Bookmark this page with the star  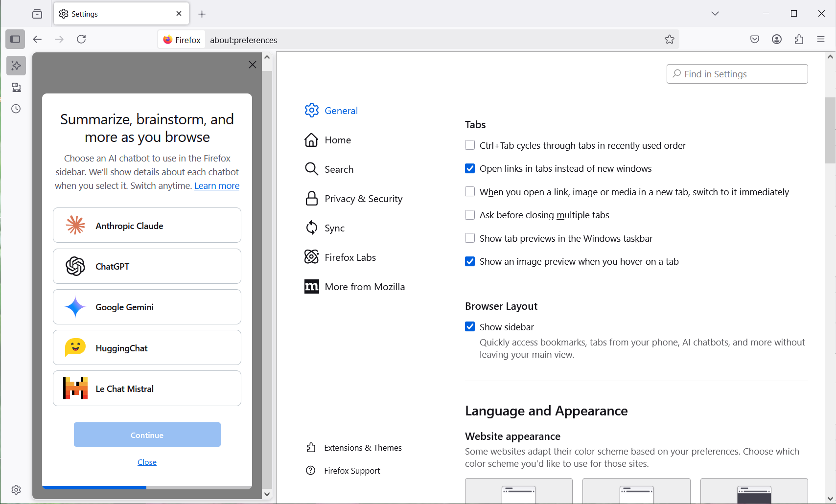(x=670, y=40)
